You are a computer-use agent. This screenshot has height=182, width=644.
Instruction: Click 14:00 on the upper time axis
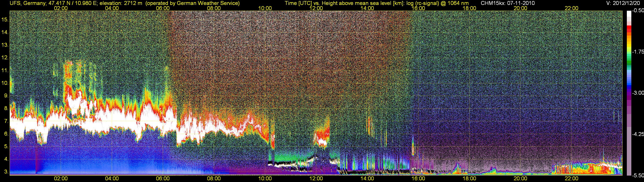(367, 8)
